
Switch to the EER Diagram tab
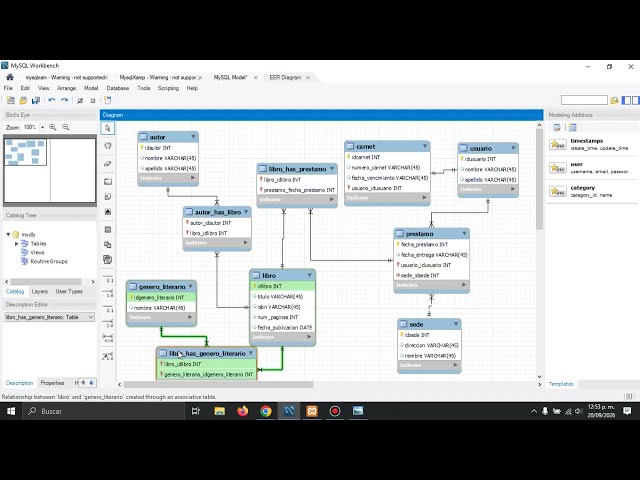point(285,77)
